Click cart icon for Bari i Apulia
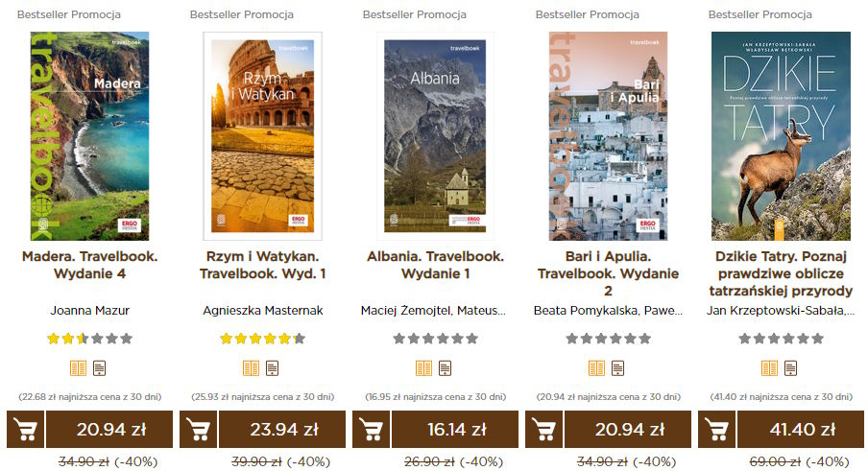868x471 pixels. click(x=543, y=429)
